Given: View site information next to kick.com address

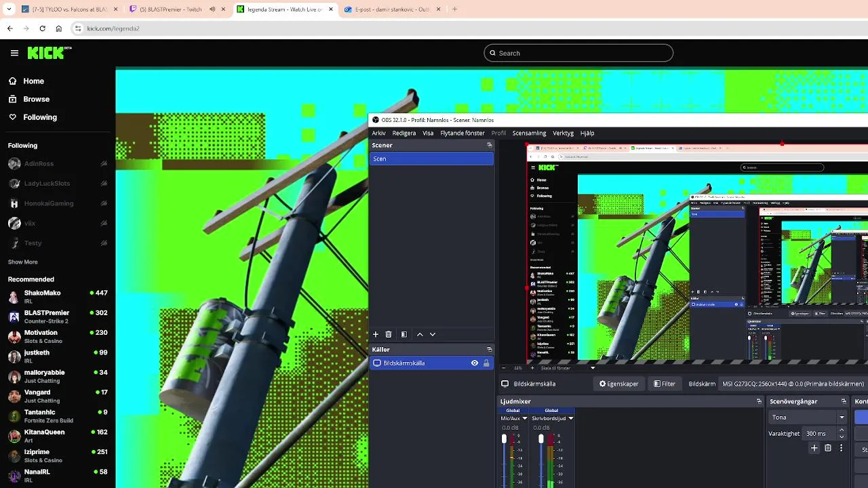Looking at the screenshot, I should tap(78, 28).
